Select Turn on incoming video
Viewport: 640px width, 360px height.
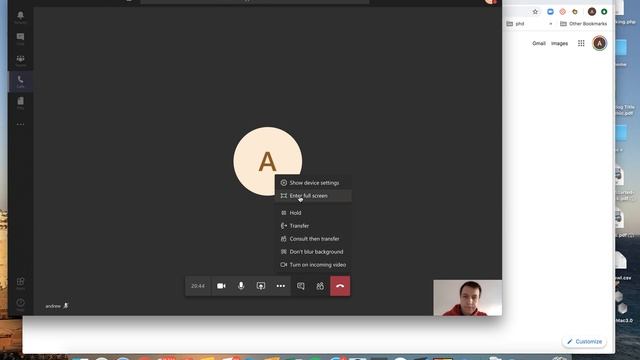313,265
